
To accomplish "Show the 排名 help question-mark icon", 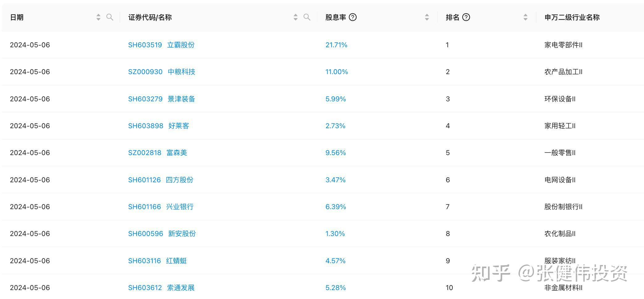I will [x=466, y=17].
